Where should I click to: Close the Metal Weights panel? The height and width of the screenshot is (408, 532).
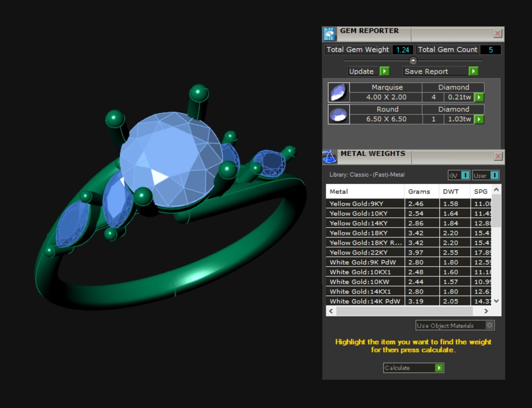point(498,156)
